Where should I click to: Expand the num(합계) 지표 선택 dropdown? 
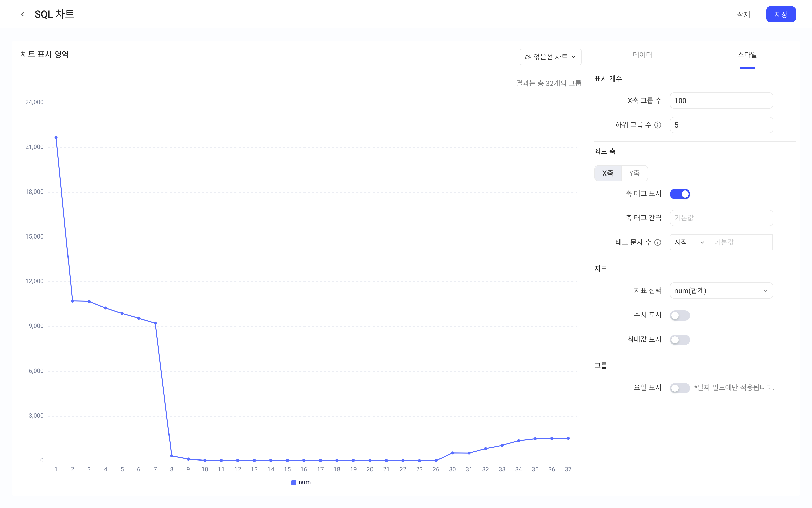tap(721, 291)
